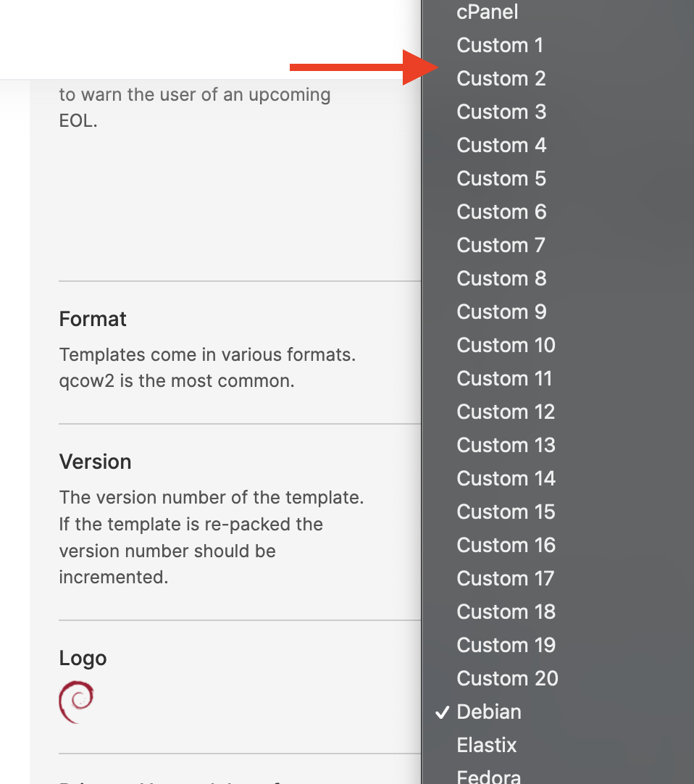This screenshot has height=784, width=694.
Task: Select the Fedora option
Action: pyautogui.click(x=558, y=774)
